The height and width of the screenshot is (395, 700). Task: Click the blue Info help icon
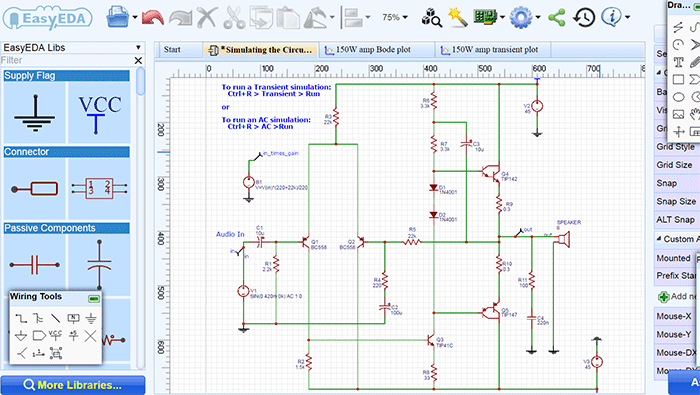click(x=611, y=17)
